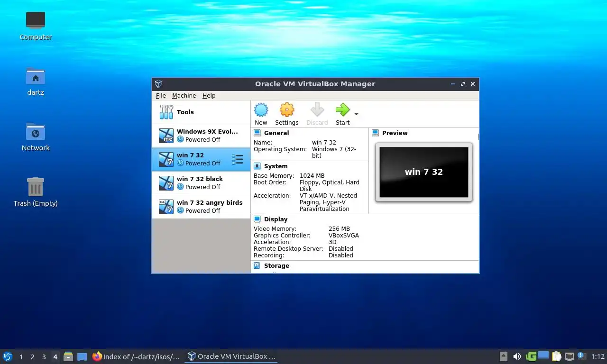This screenshot has width=607, height=364.
Task: Select the win 7 32 VM entry
Action: pos(201,160)
